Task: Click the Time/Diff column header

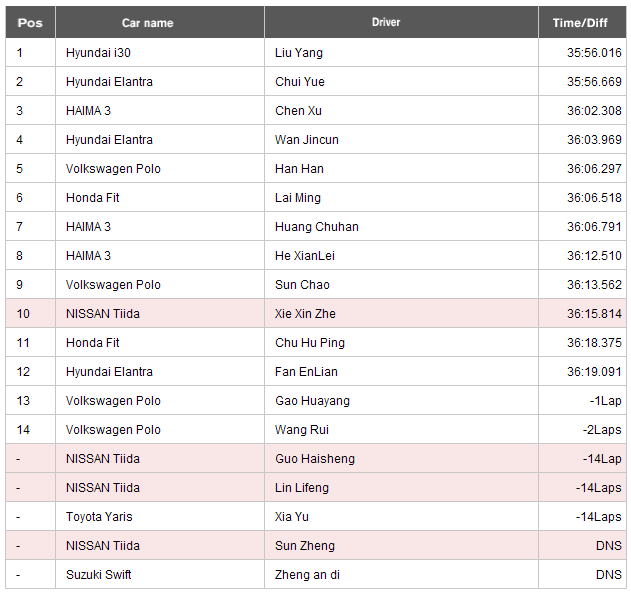Action: pyautogui.click(x=582, y=23)
